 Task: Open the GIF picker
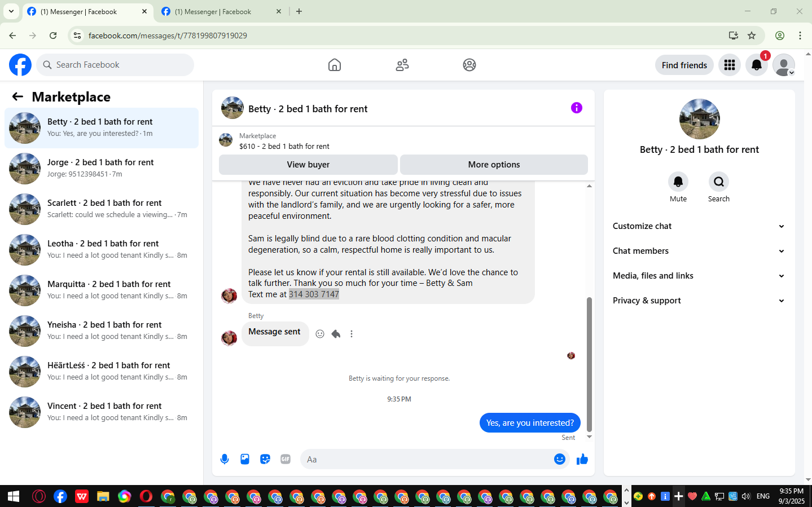pyautogui.click(x=286, y=459)
